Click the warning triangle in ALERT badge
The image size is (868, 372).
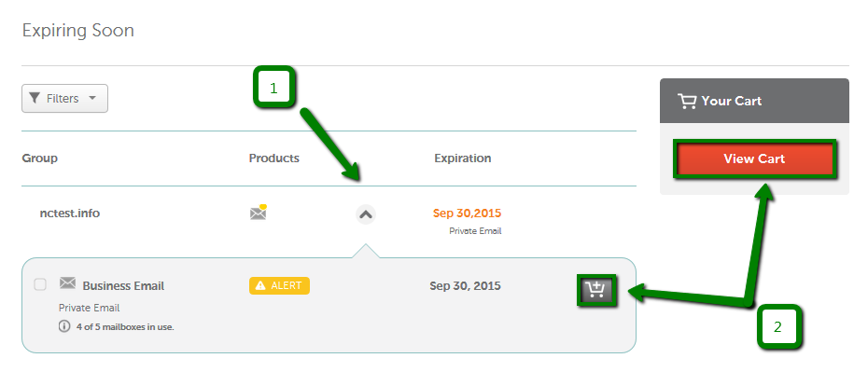259,286
